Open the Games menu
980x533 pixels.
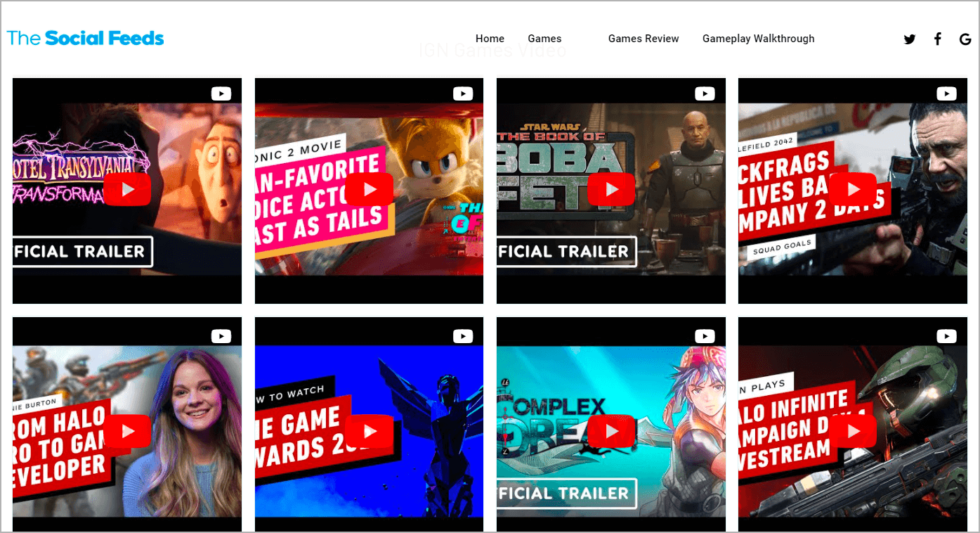pos(544,39)
